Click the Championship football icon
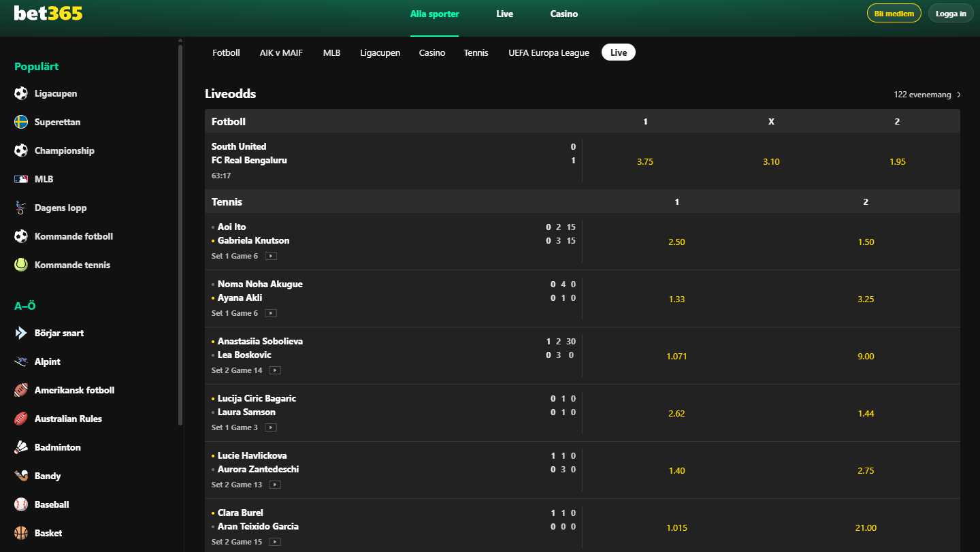This screenshot has height=552, width=980. [x=21, y=150]
